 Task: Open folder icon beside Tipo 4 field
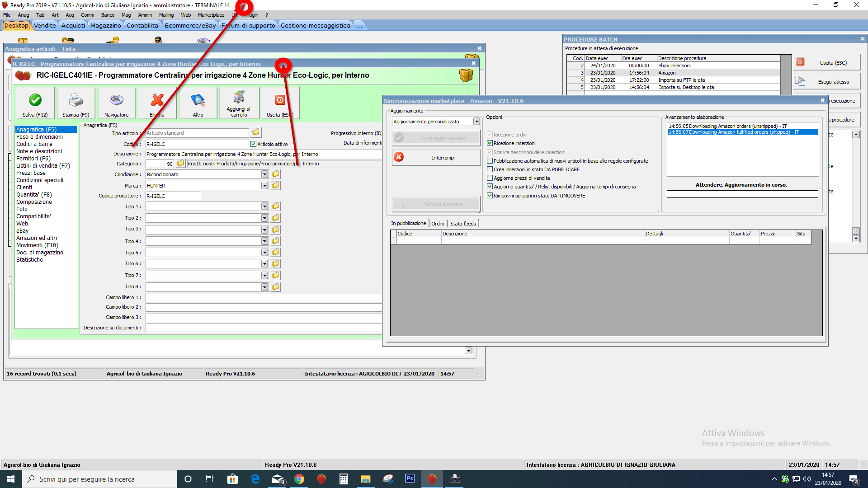(x=275, y=241)
